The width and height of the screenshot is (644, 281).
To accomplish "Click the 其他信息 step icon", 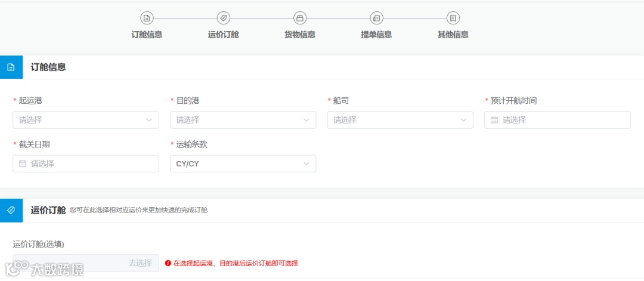I will (453, 18).
